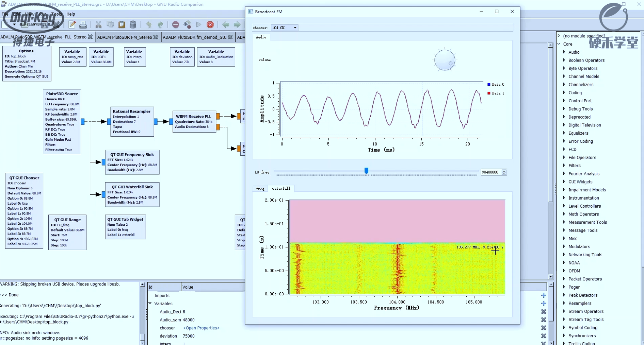The image size is (644, 345).
Task: Paste blocks with the clipboard icon
Action: pos(122,24)
